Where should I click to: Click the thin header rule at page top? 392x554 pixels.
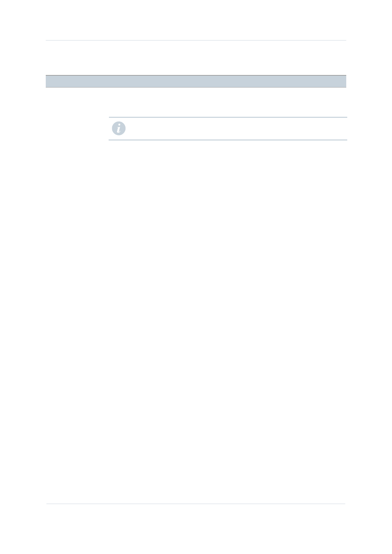196,40
